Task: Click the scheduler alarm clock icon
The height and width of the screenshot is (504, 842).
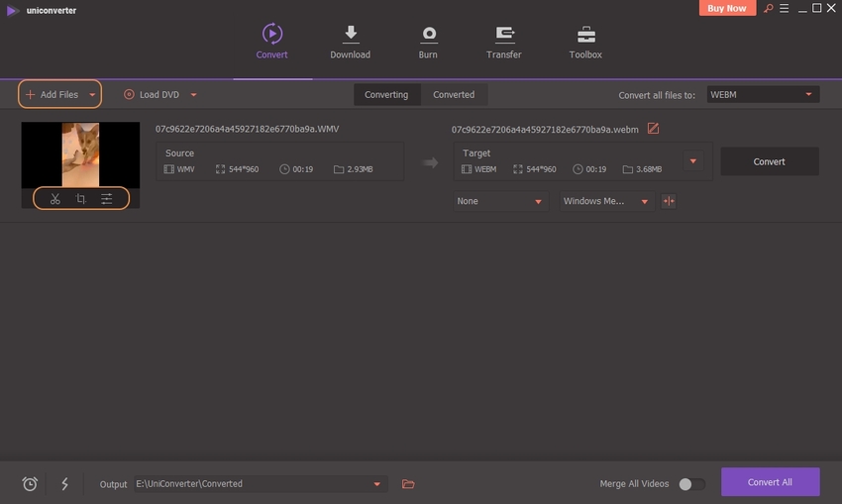Action: pos(31,484)
